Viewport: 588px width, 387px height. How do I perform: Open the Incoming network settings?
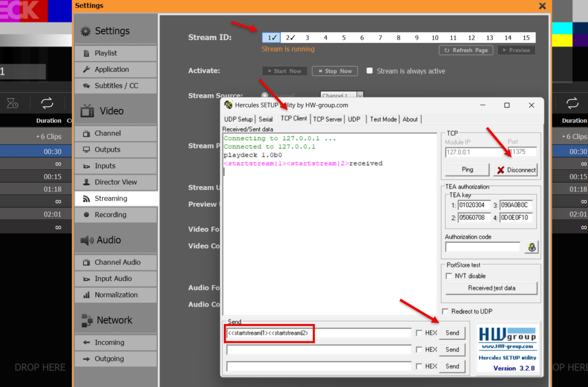click(x=115, y=342)
